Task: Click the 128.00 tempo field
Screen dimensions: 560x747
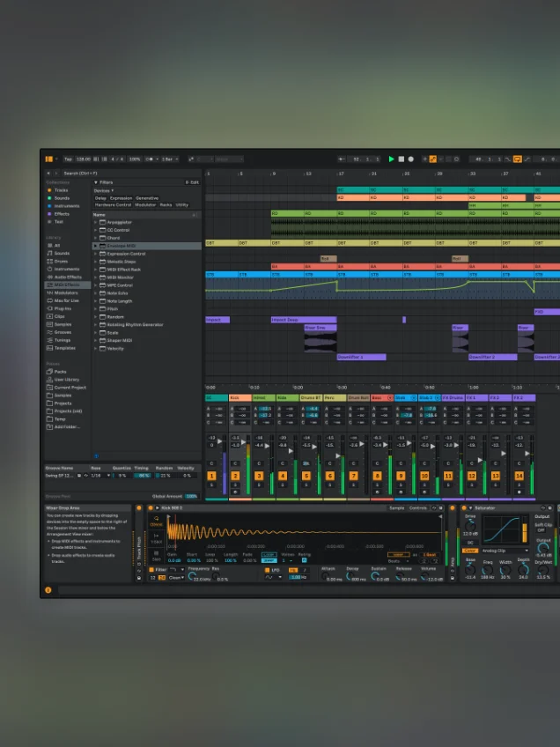Action: click(x=84, y=159)
